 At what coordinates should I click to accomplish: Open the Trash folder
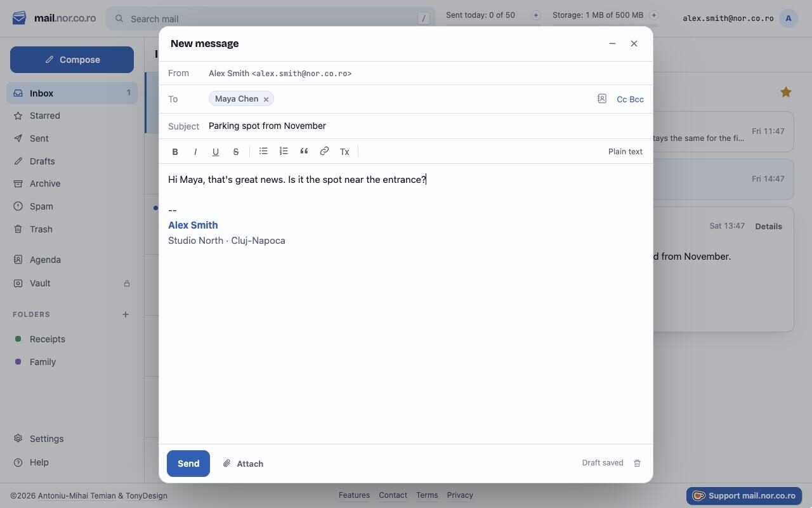pyautogui.click(x=72, y=229)
